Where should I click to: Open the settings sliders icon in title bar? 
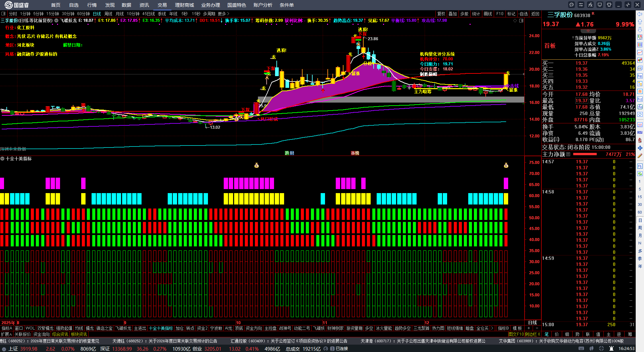581,5
